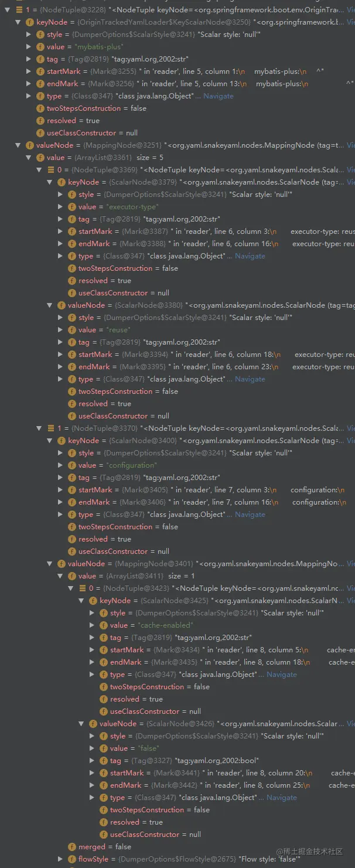The width and height of the screenshot is (355, 868).
Task: Select the "reuse" value text
Action: [118, 330]
